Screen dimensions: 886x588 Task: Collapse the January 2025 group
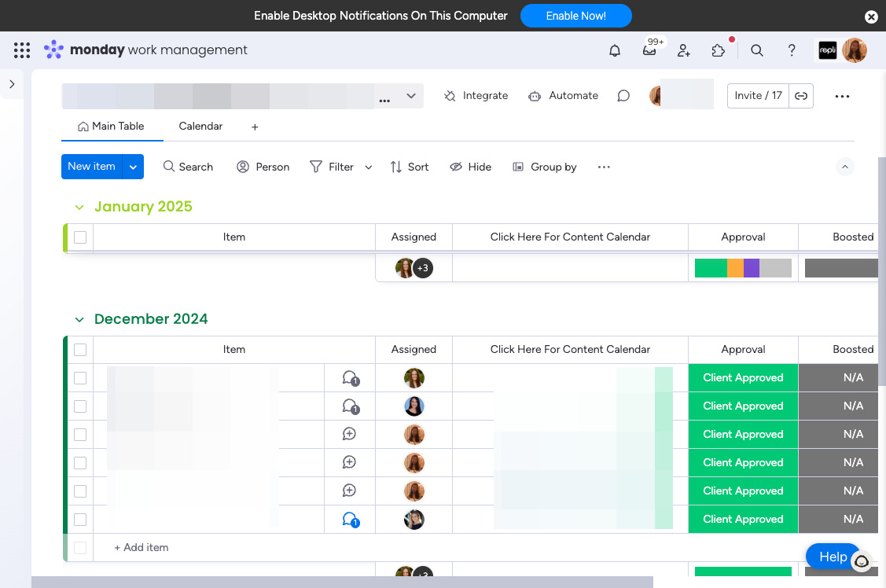[x=79, y=208]
